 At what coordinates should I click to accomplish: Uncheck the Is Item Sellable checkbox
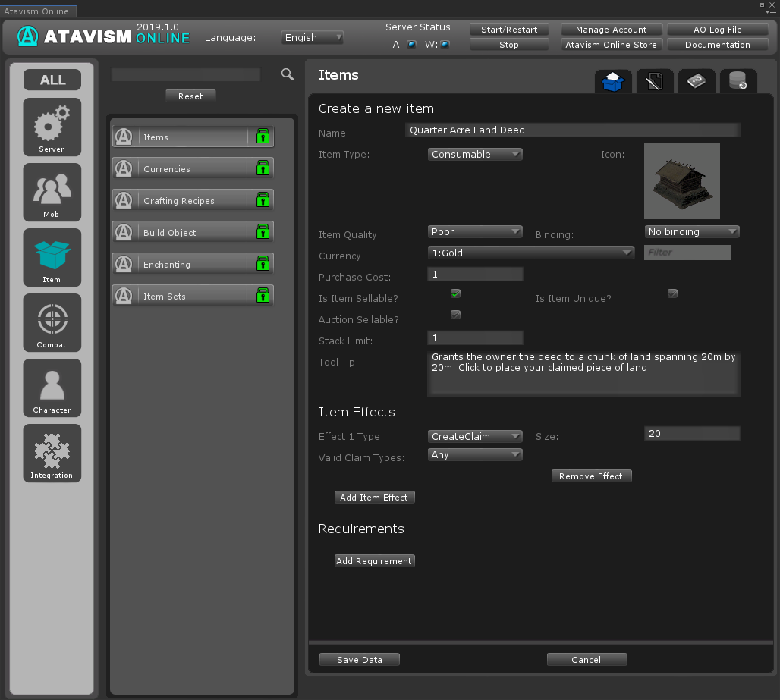455,293
